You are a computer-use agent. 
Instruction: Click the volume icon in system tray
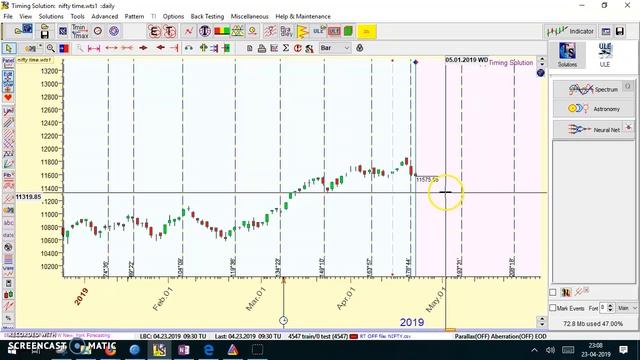(550, 350)
